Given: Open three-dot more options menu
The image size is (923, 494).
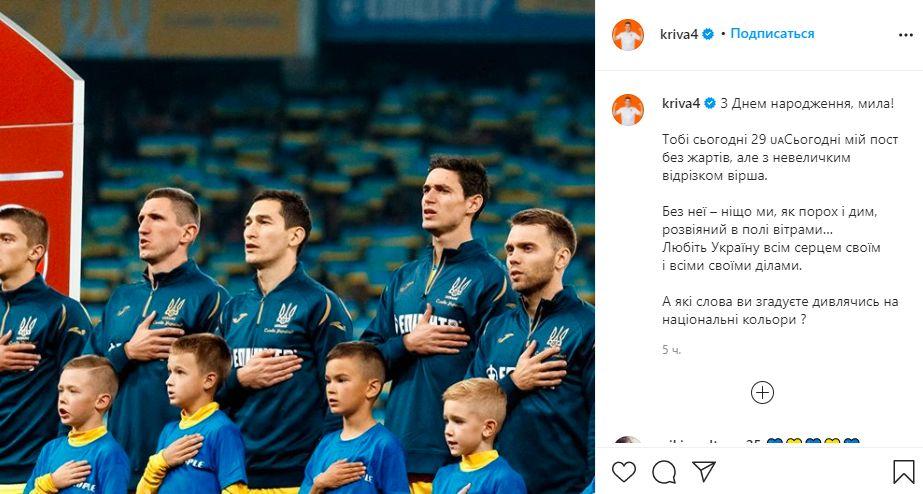Looking at the screenshot, I should [906, 35].
